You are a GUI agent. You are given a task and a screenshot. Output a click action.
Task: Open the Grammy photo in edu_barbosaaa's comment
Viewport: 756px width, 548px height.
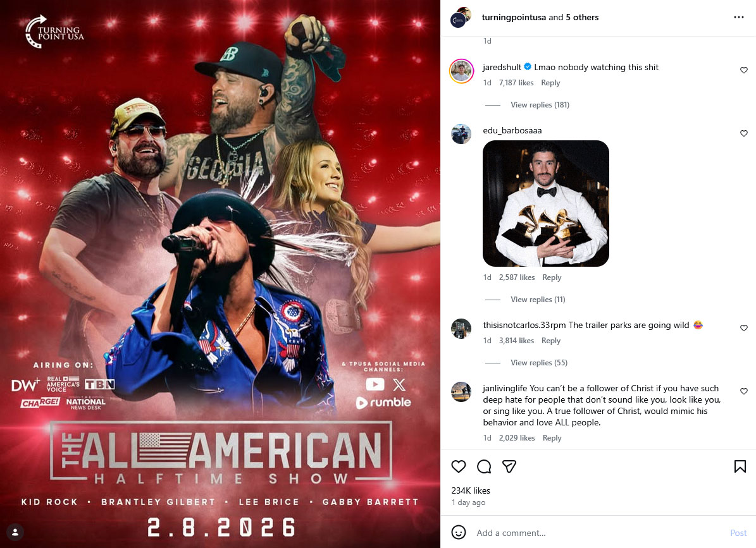[546, 204]
